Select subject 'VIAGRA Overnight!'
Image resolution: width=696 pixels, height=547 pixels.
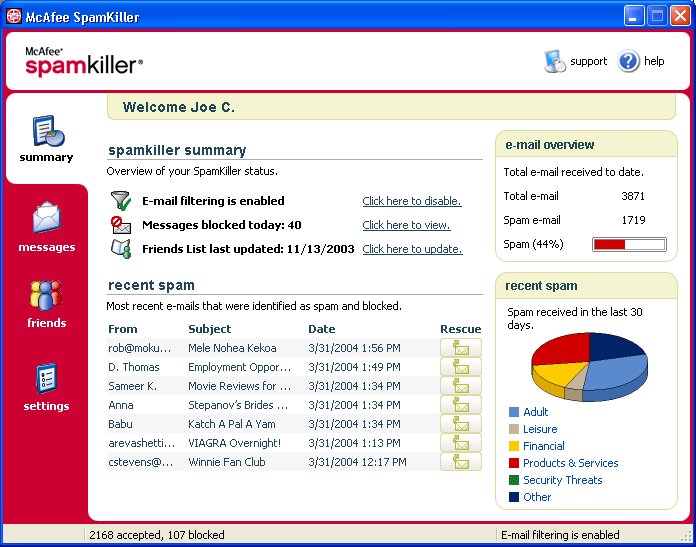click(234, 443)
